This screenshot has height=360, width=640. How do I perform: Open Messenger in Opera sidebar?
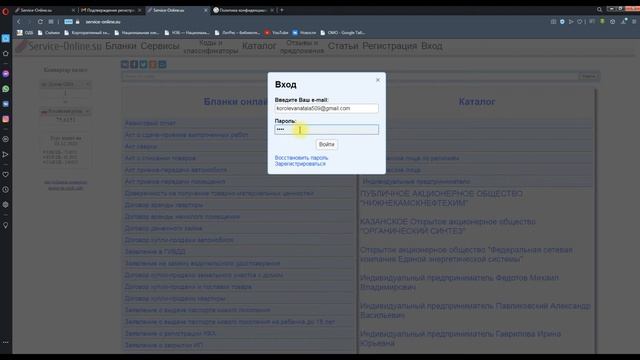tap(6, 74)
